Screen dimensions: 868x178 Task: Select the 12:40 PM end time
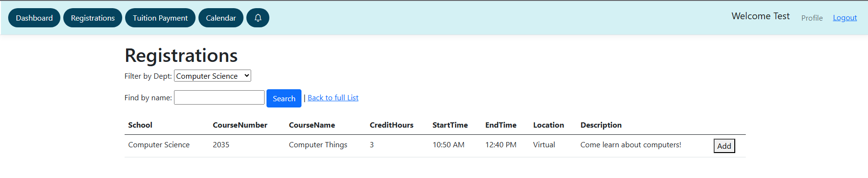(501, 145)
